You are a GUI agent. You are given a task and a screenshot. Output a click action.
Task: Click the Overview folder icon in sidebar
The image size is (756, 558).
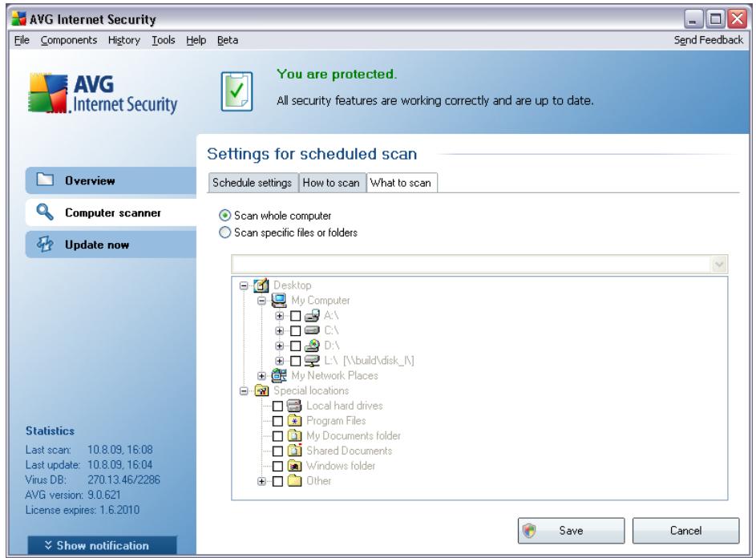(x=46, y=180)
